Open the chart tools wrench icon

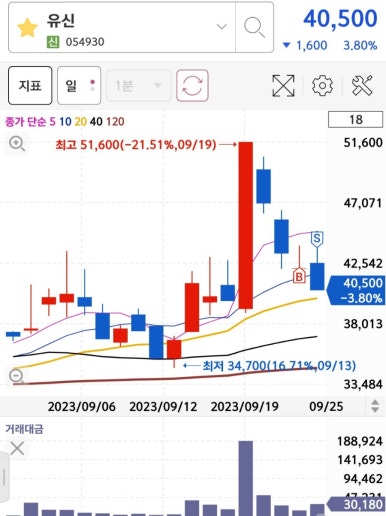(x=362, y=86)
